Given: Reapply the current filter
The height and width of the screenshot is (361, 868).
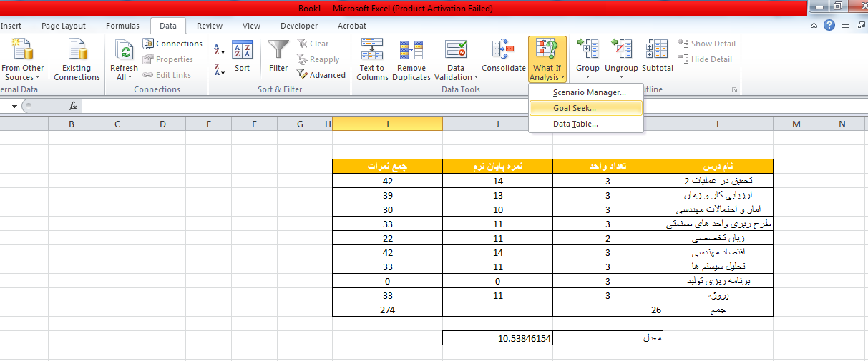Looking at the screenshot, I should pos(318,59).
